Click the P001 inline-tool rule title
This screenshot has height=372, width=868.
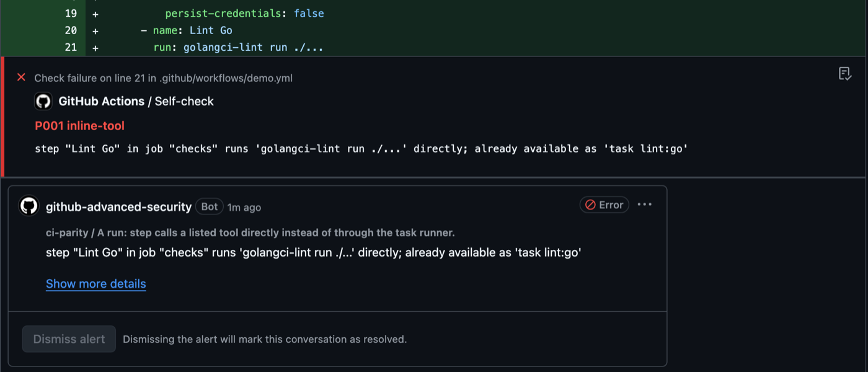(x=79, y=126)
